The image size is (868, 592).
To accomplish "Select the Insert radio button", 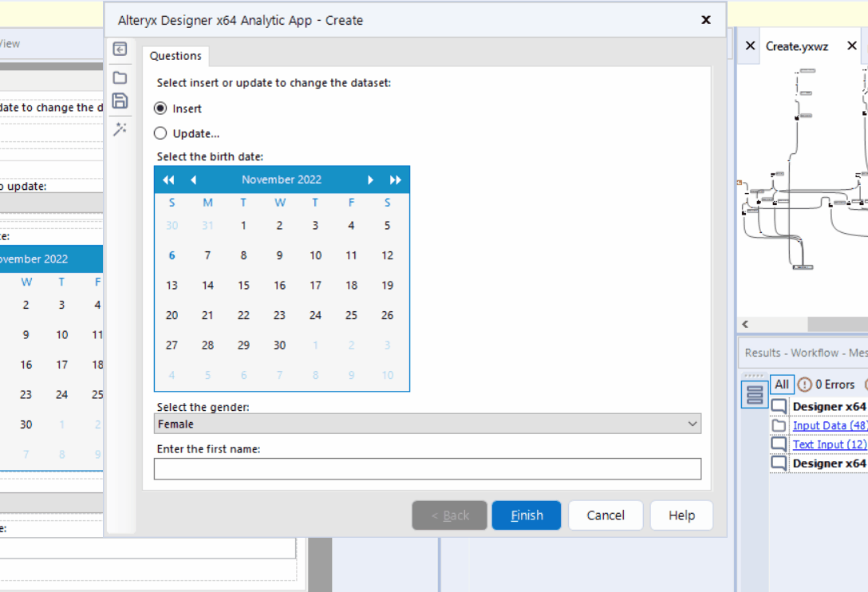I will point(160,109).
